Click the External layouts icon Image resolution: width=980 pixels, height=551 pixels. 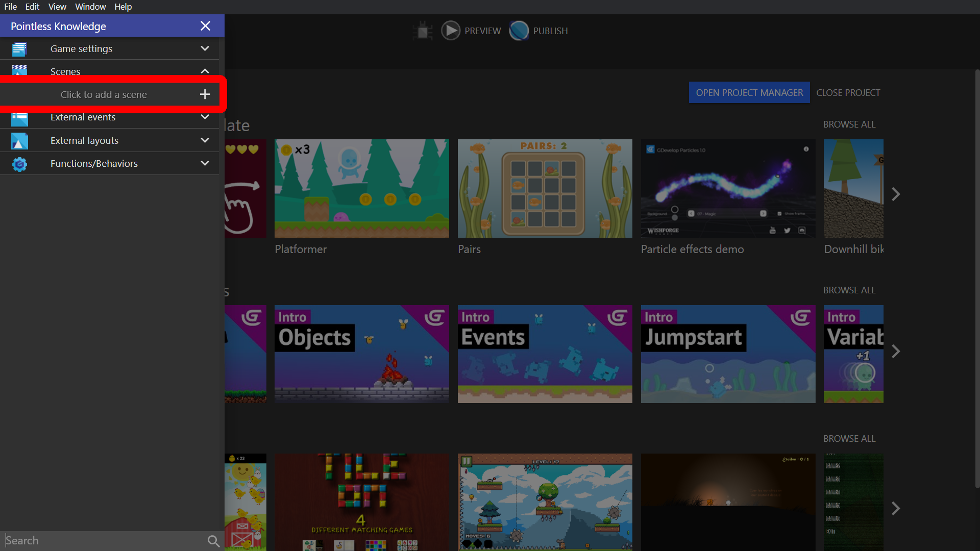pos(19,141)
